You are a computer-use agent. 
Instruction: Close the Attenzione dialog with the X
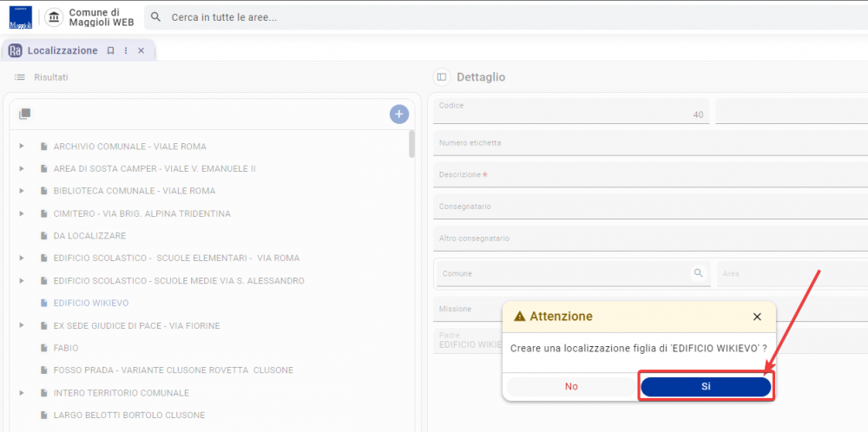tap(757, 317)
